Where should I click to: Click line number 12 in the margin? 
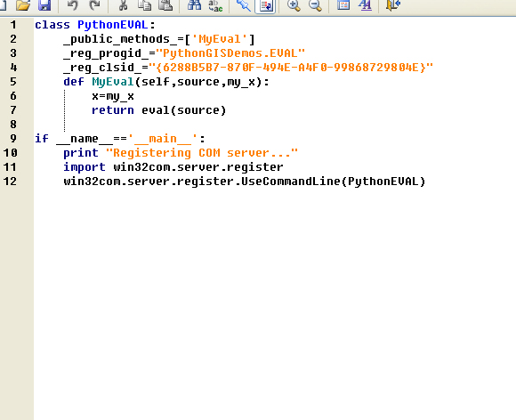[x=10, y=181]
